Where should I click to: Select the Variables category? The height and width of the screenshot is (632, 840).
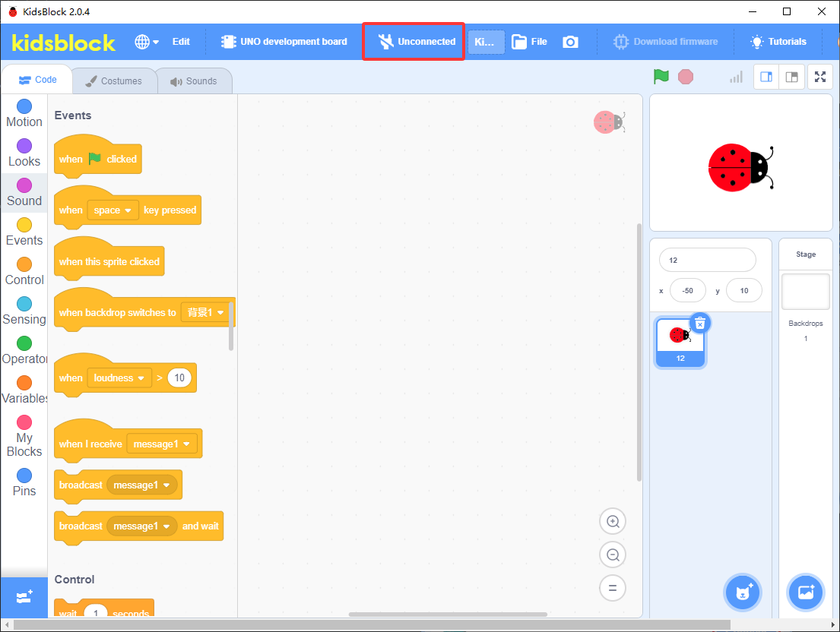coord(24,390)
